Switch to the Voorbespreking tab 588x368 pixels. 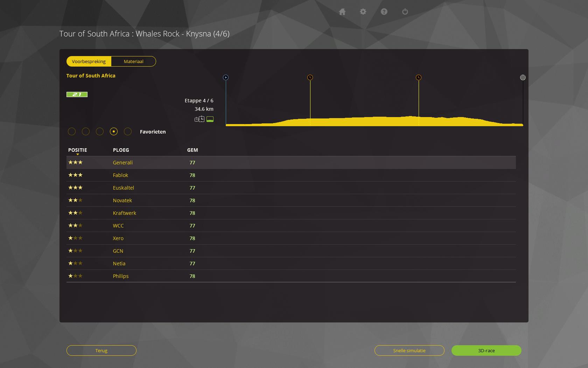[x=89, y=61]
